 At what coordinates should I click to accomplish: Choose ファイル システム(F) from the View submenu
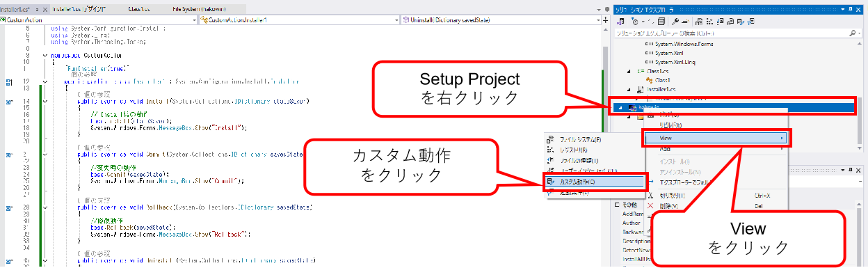coord(595,139)
